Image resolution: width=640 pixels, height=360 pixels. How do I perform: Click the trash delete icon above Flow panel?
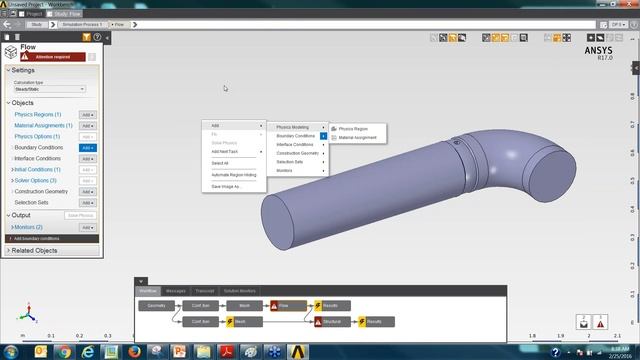pos(17,37)
